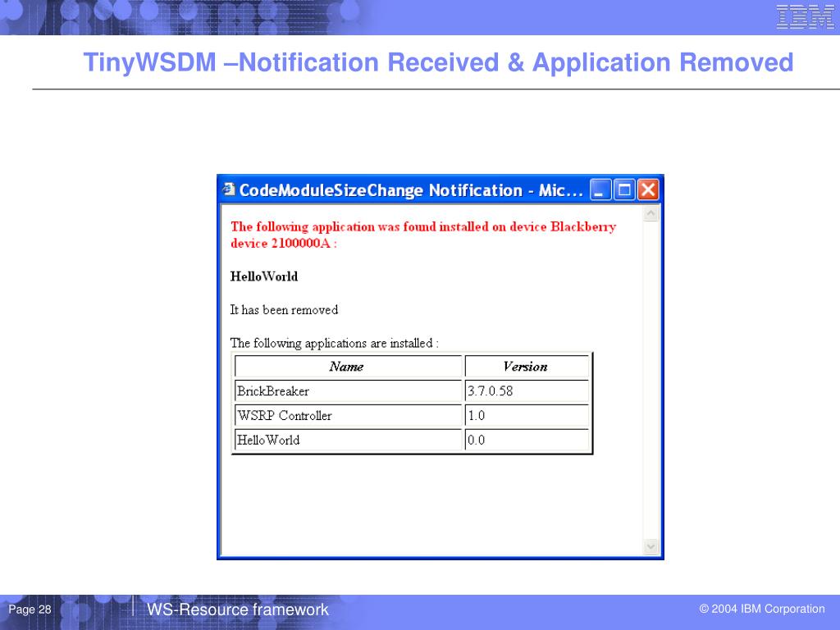Select the 'HelloWorld' cell in the table

348,440
